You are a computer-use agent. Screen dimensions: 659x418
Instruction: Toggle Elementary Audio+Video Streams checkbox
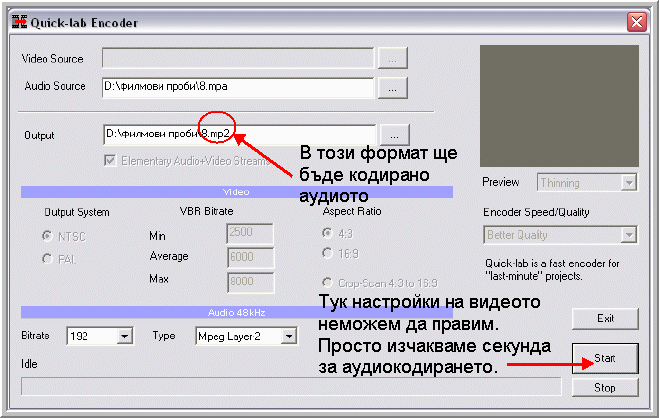coord(110,161)
